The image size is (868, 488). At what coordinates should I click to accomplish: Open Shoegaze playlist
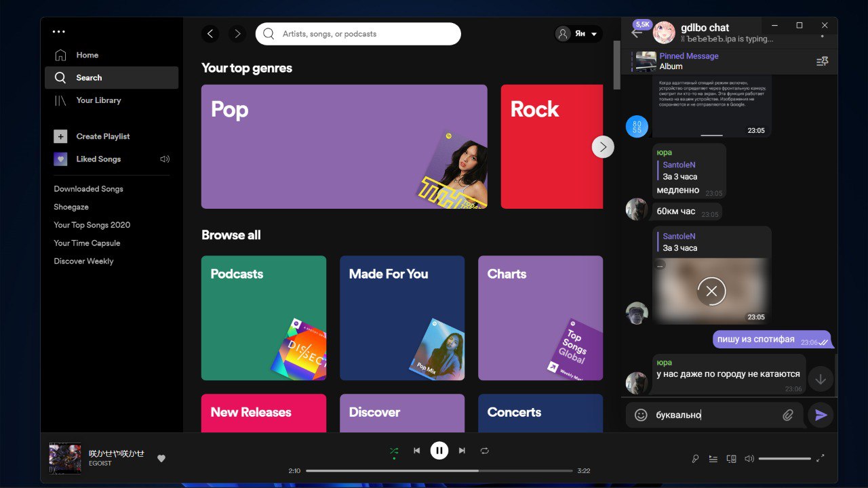coord(71,207)
